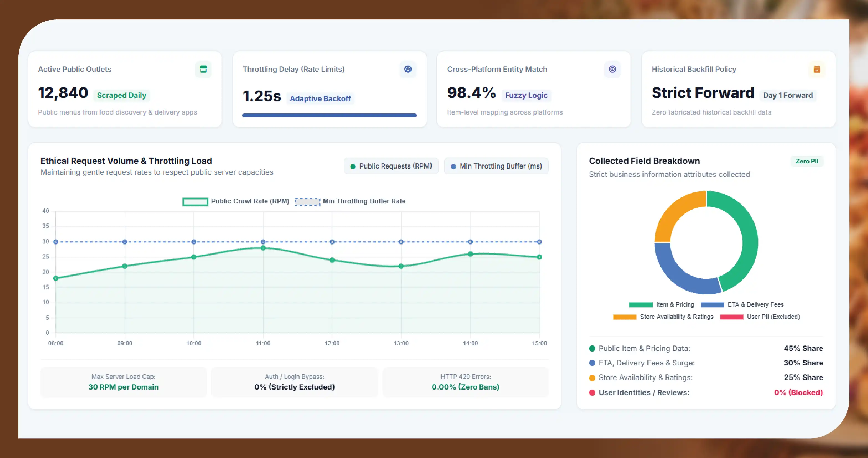Click the Day 1 Forward badge
This screenshot has width=868, height=458.
pos(788,95)
